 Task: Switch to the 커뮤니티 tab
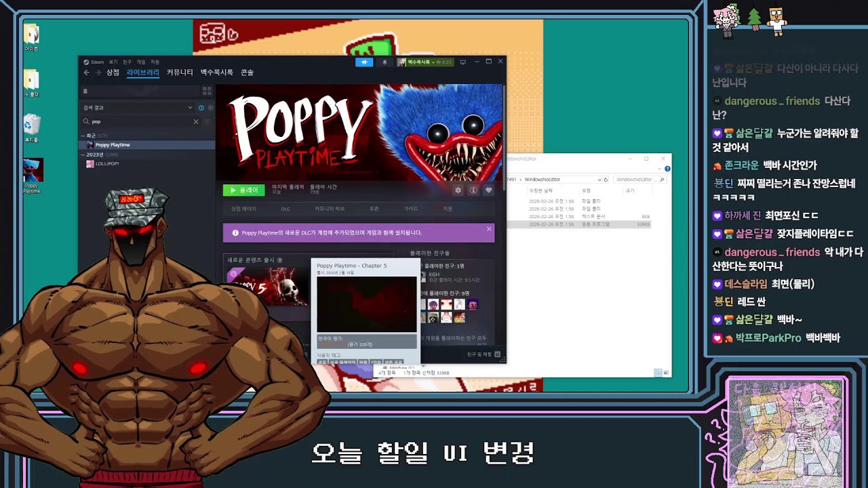pyautogui.click(x=180, y=73)
